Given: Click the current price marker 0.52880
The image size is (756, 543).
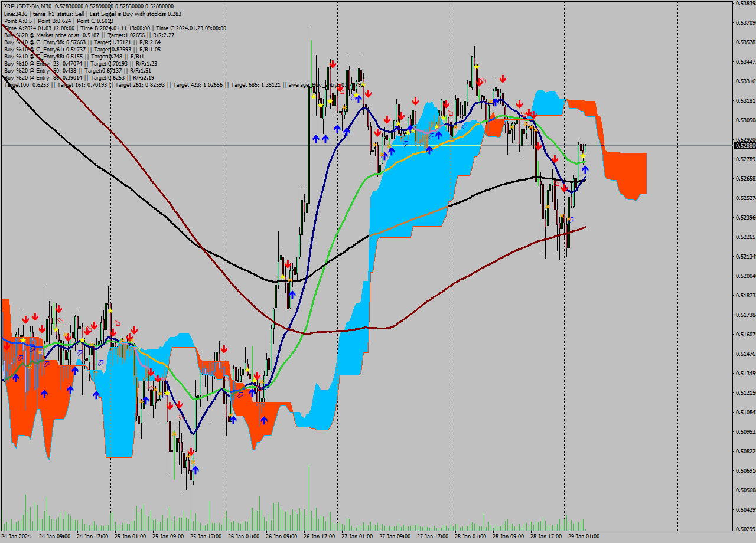Looking at the screenshot, I should tap(745, 145).
